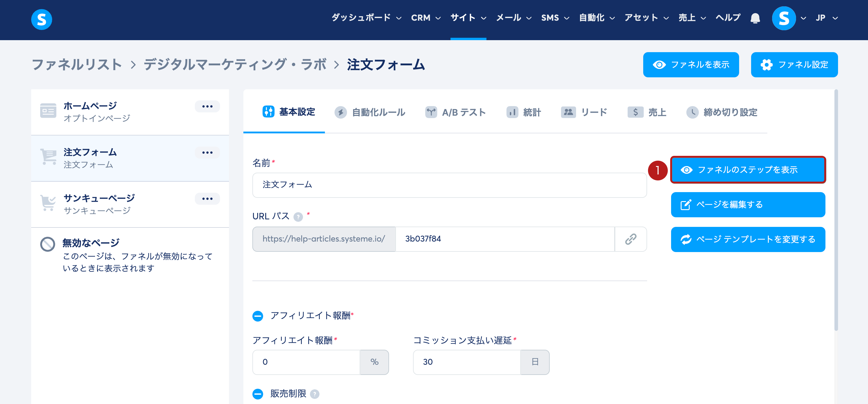Open more options for 注文フォーム step
Image resolution: width=868 pixels, height=404 pixels.
coord(207,153)
